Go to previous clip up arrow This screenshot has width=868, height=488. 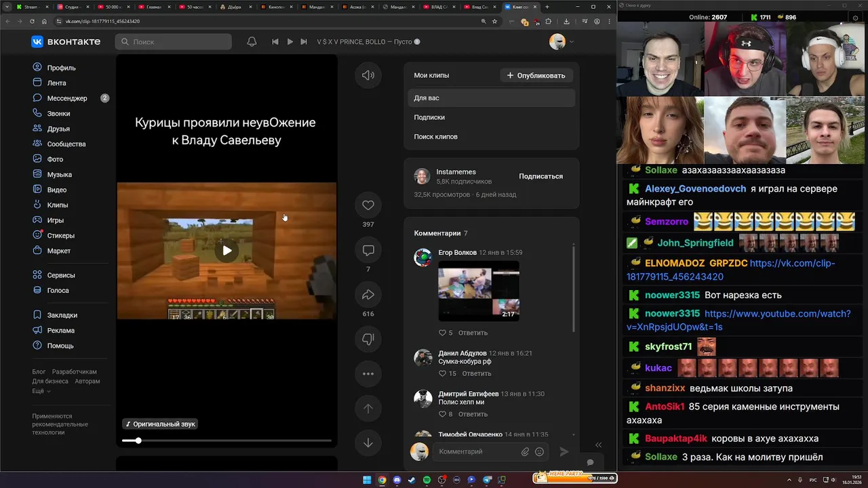368,409
